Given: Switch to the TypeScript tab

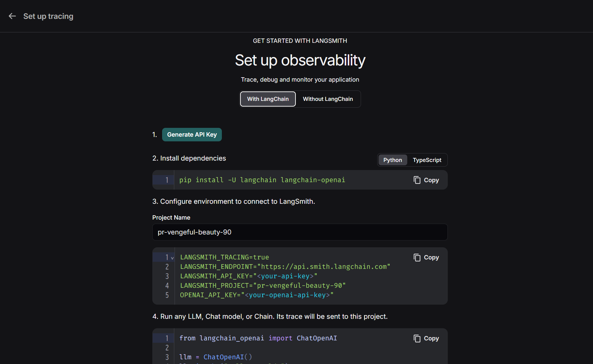Looking at the screenshot, I should click(427, 160).
